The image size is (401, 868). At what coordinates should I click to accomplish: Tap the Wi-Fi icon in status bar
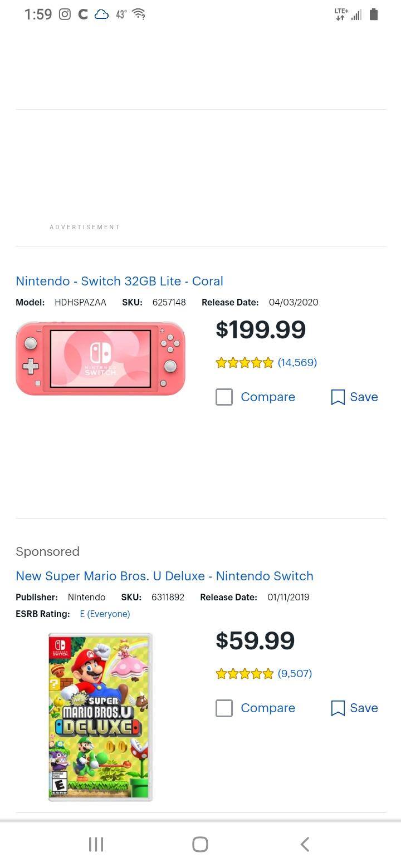point(139,14)
